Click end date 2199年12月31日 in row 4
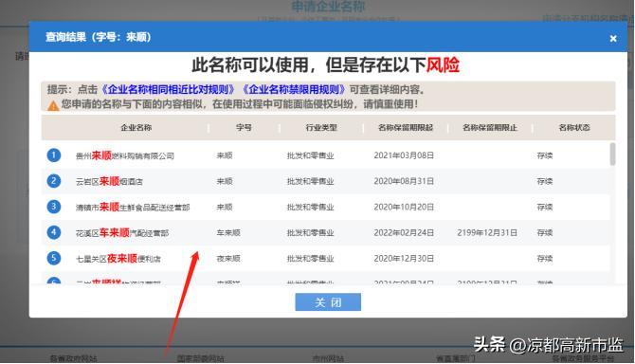The width and height of the screenshot is (635, 364). [487, 233]
